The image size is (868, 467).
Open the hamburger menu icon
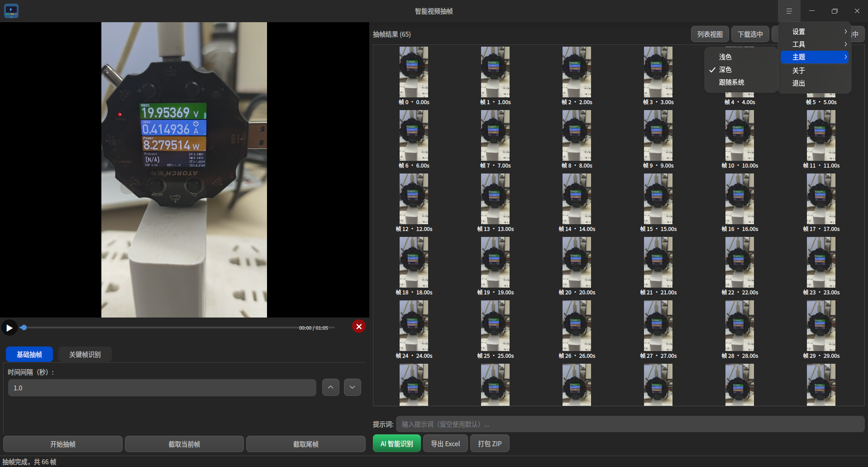789,11
